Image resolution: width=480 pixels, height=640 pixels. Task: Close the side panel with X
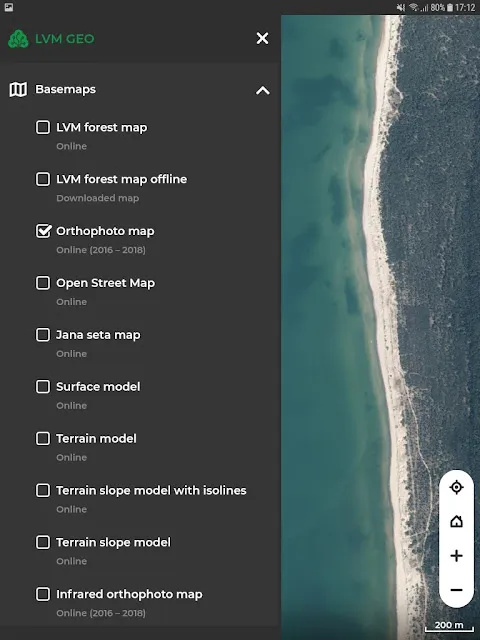click(262, 38)
